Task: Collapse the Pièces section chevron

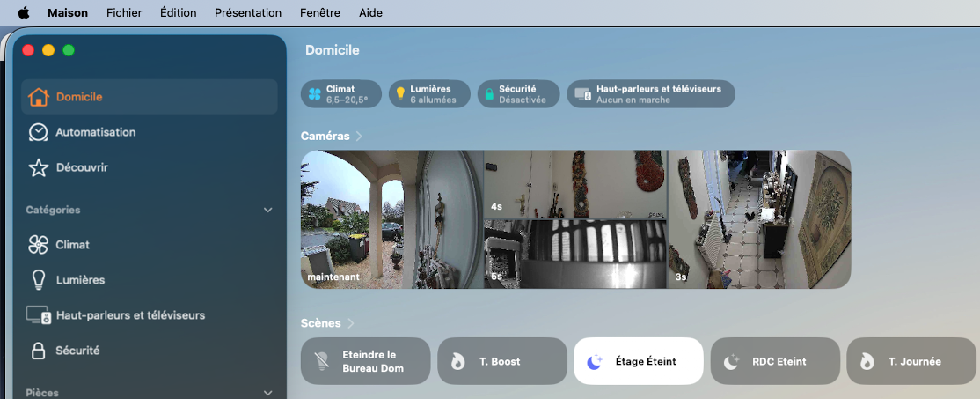Action: coord(268,393)
